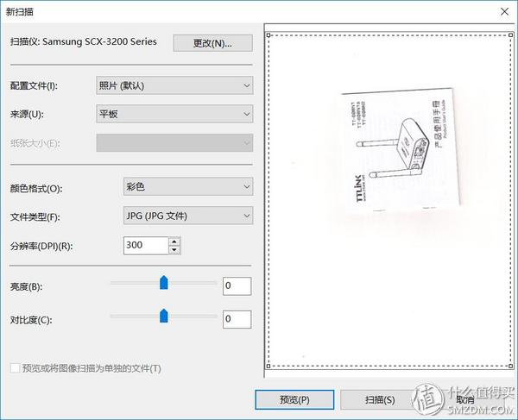Click the 取消 cancel button
The image size is (518, 420).
[x=465, y=400]
